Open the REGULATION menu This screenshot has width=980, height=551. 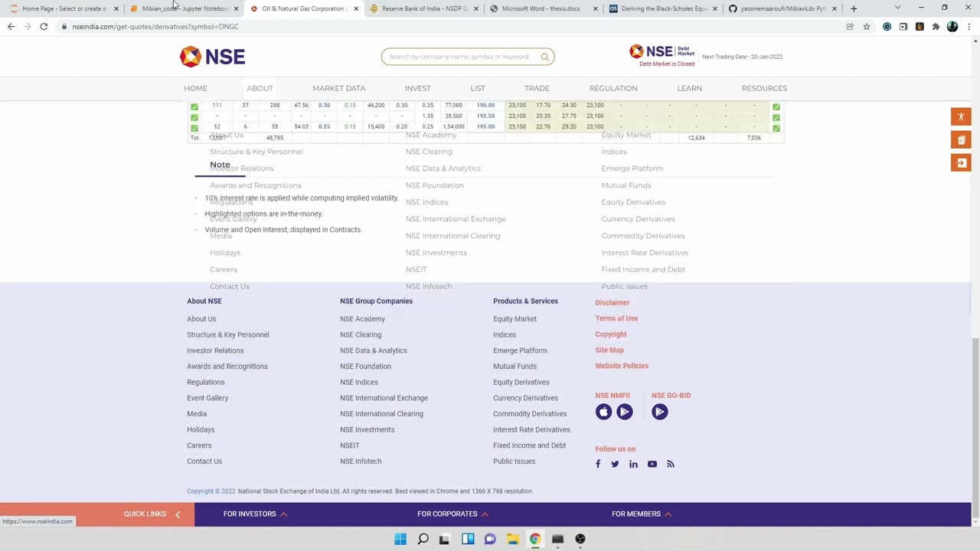coord(613,88)
